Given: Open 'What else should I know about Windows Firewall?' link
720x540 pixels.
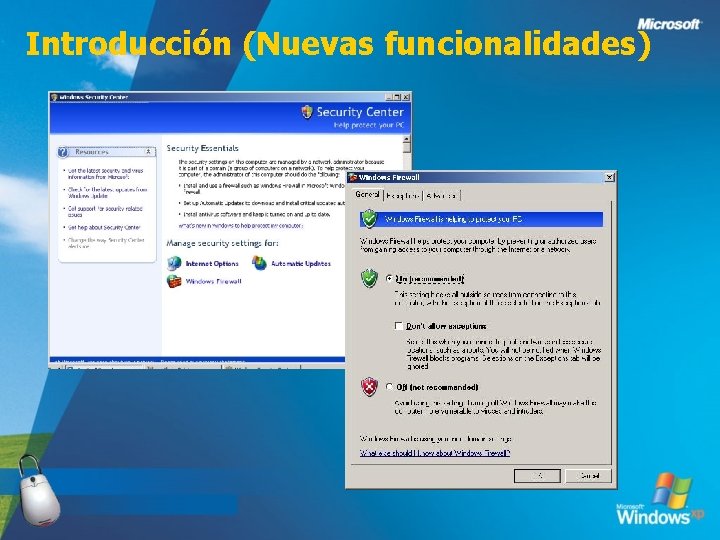Looking at the screenshot, I should point(435,453).
